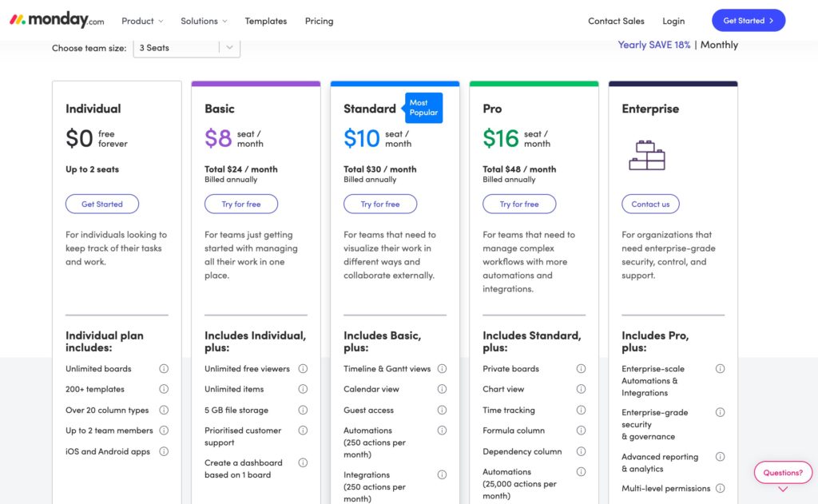Open the Pricing page
Image resolution: width=818 pixels, height=504 pixels.
[320, 21]
